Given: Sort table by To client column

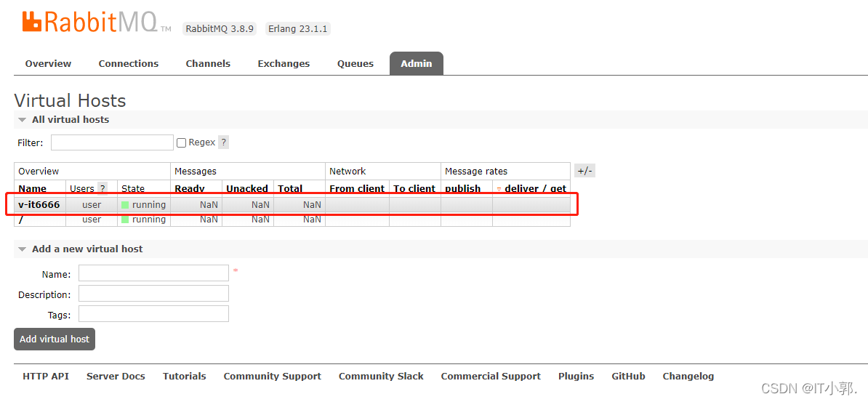Looking at the screenshot, I should pyautogui.click(x=414, y=188).
